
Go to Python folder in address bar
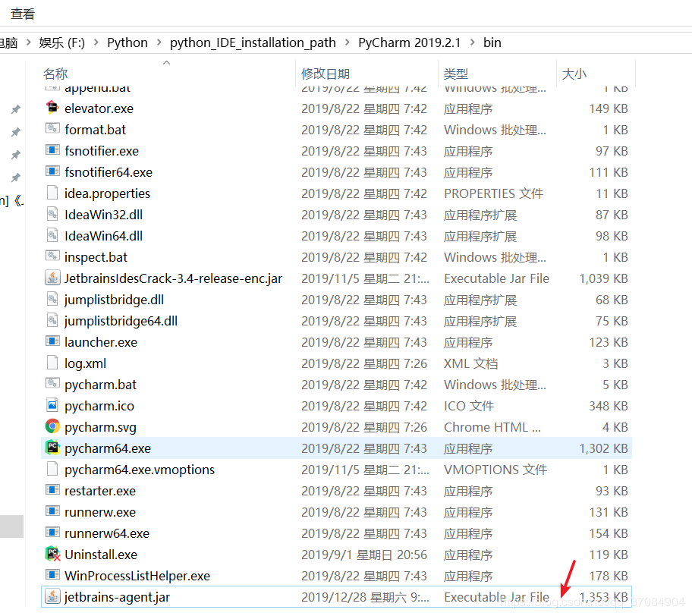coord(127,42)
